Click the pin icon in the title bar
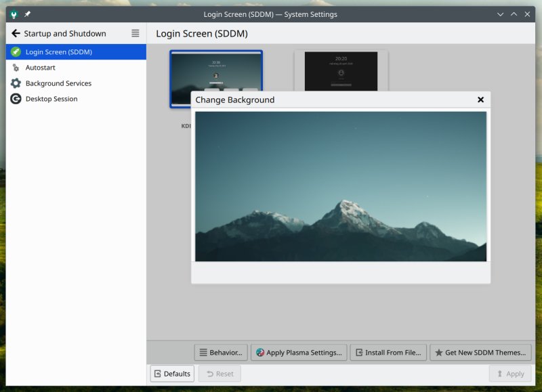 point(27,14)
